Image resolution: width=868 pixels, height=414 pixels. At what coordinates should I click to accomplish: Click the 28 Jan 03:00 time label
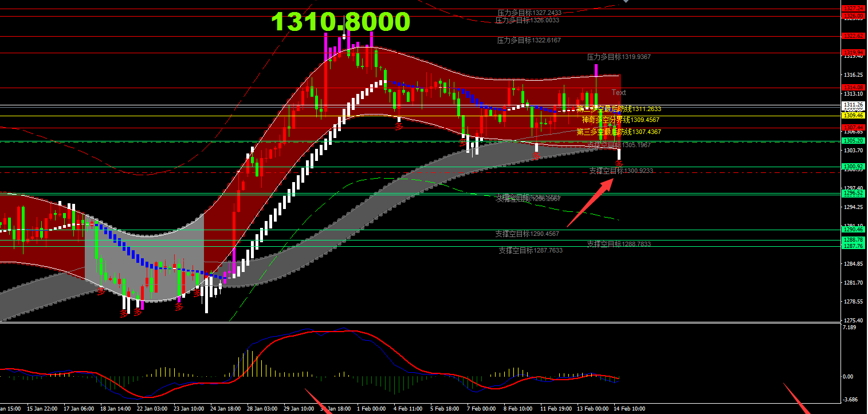tap(262, 409)
